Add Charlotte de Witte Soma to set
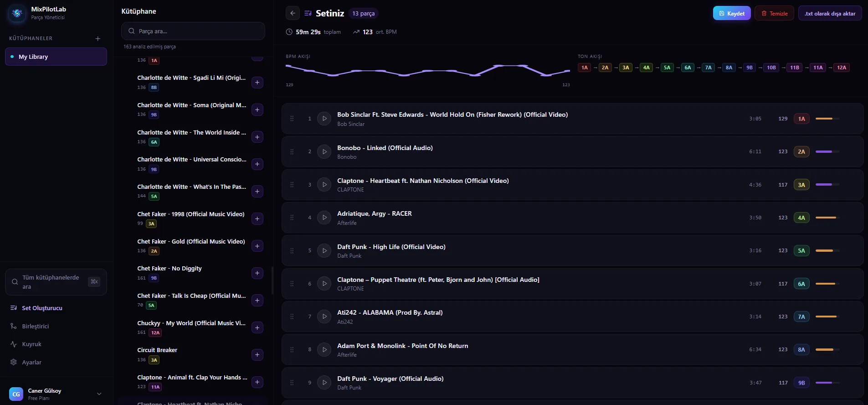Image resolution: width=868 pixels, height=405 pixels. (257, 110)
